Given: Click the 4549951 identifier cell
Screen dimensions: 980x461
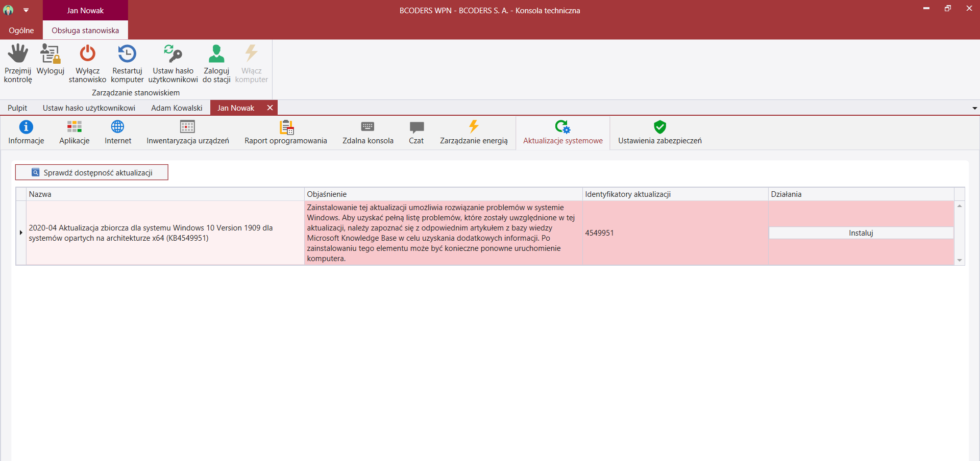Looking at the screenshot, I should coord(675,233).
